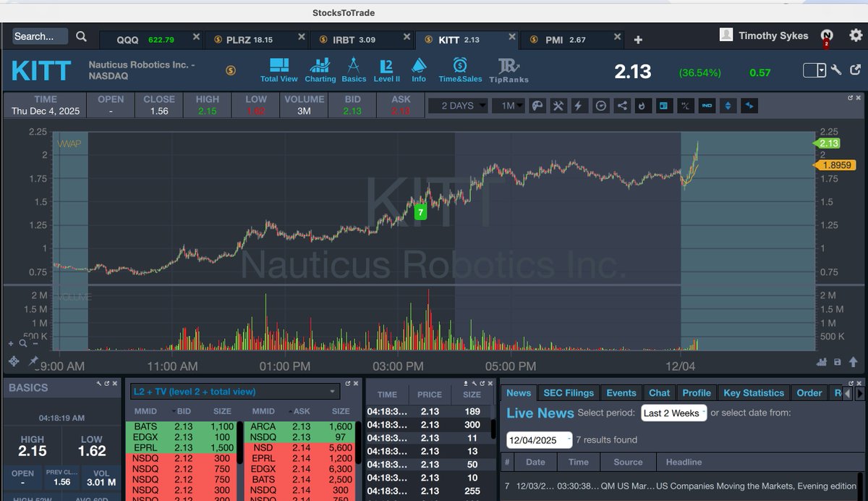Click the wrench settings icon beside the layout selector
This screenshot has height=501, width=868.
[836, 70]
